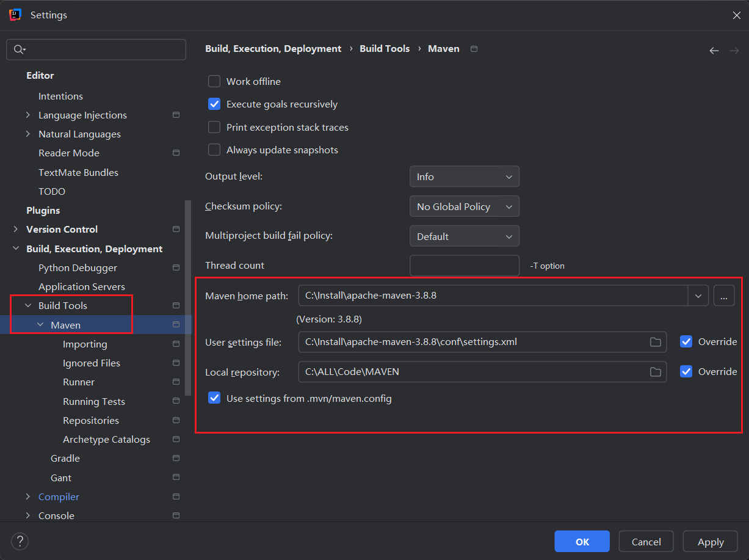Click the settings tree scrollbar

pyautogui.click(x=188, y=298)
